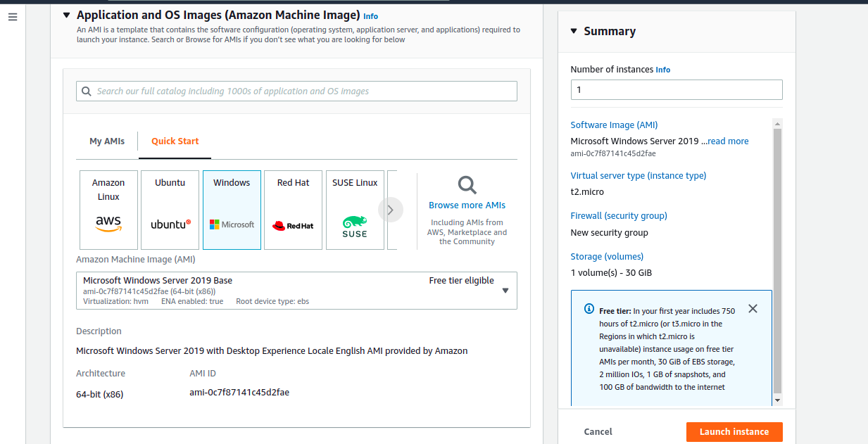
Task: Select the SUSE Linux AMI tile
Action: (x=355, y=210)
